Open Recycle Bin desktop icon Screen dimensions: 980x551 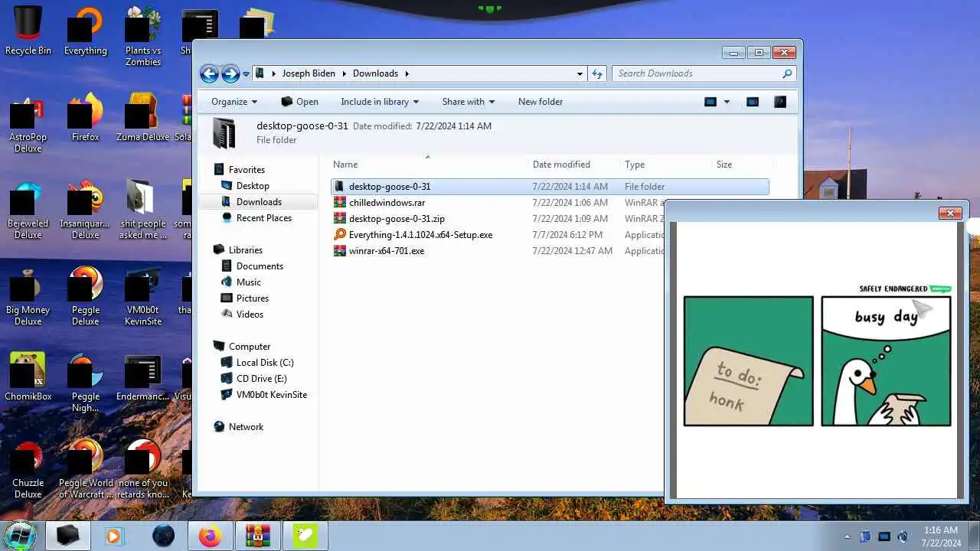28,31
